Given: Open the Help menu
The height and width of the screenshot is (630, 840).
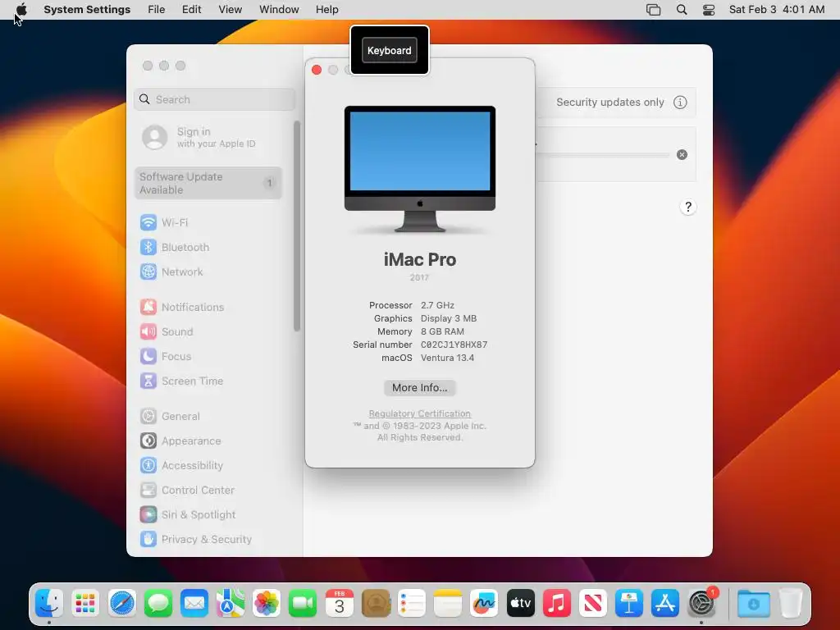Looking at the screenshot, I should (x=326, y=9).
